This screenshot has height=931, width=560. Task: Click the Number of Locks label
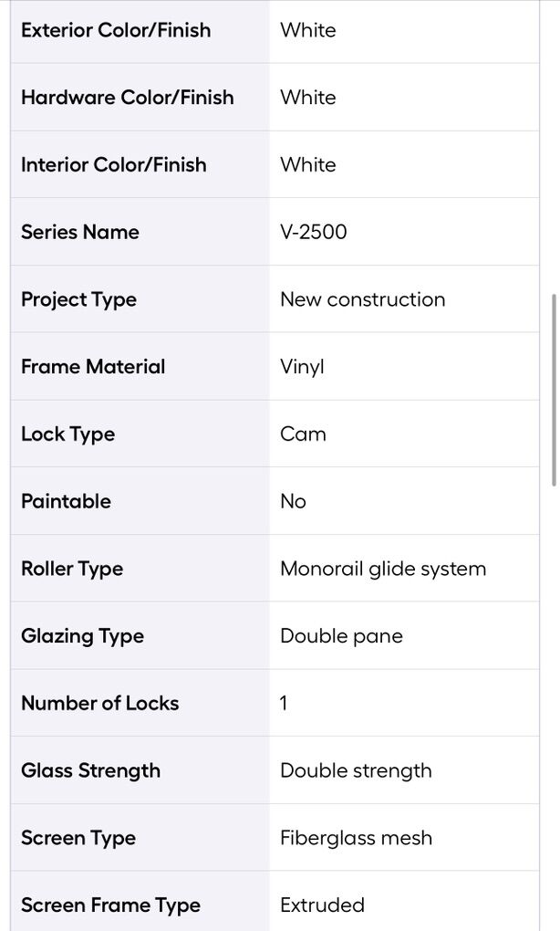coord(99,704)
